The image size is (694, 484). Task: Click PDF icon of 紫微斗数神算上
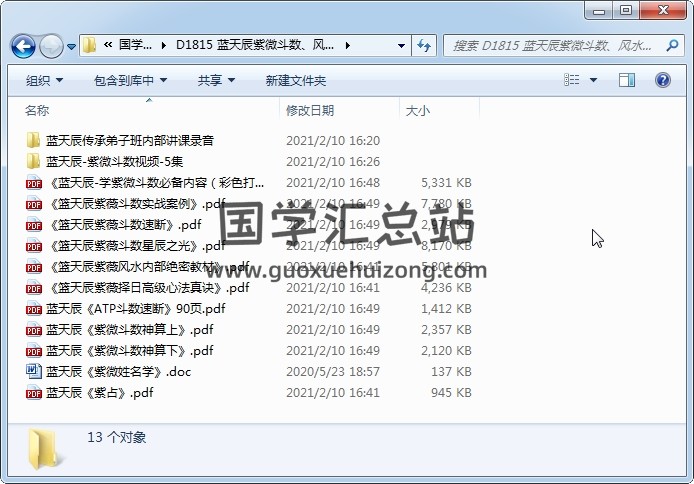34,330
